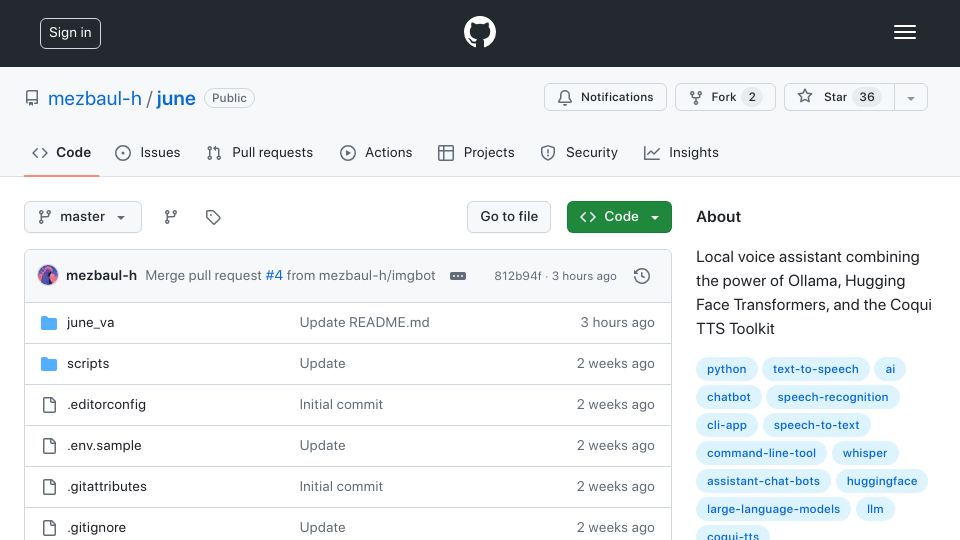Image resolution: width=960 pixels, height=540 pixels.
Task: Open 'Update' commit message for scripts
Action: tap(323, 364)
